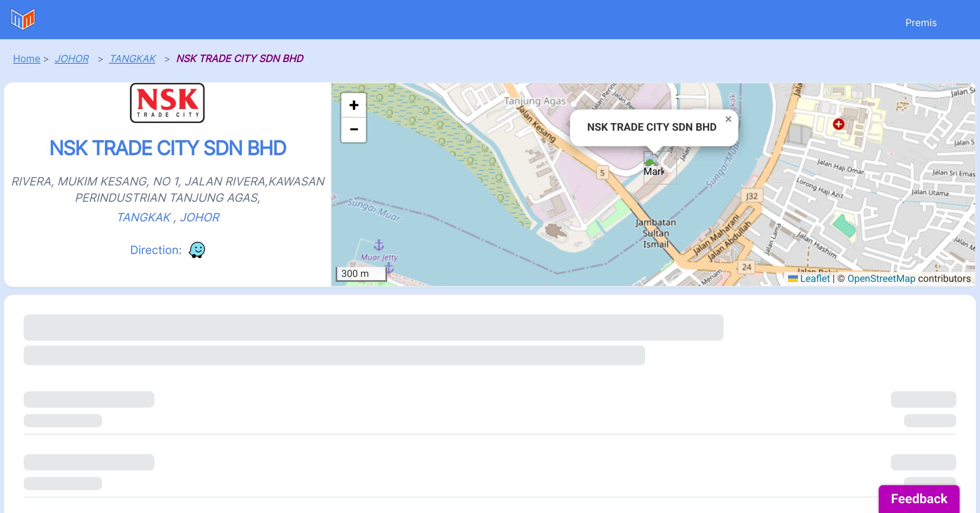Go to Home breadcrumb link
This screenshot has height=513, width=980.
[27, 59]
